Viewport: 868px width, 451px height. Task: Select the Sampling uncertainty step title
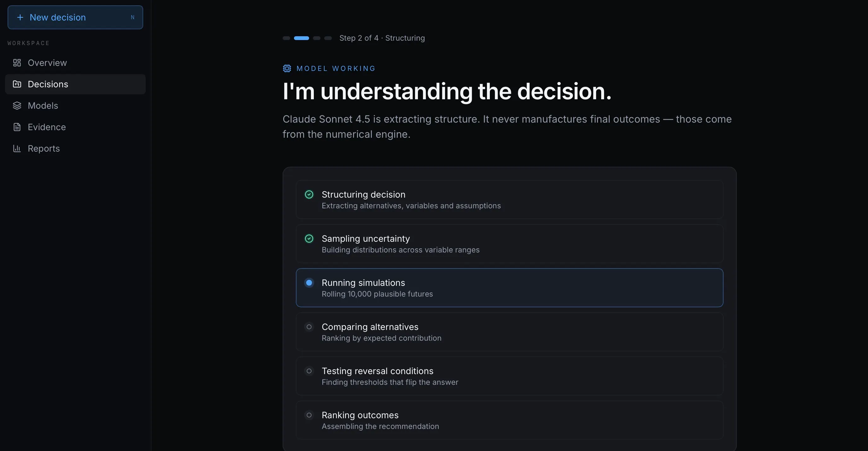coord(366,239)
